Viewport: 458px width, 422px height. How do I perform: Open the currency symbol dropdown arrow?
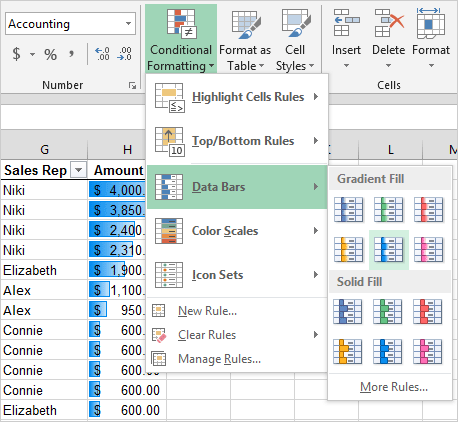tap(32, 54)
